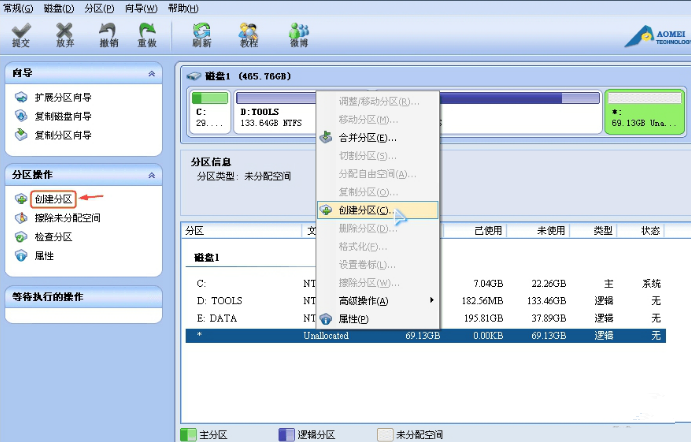The height and width of the screenshot is (442, 691).
Task: Collapse the 分区操作 sidebar panel
Action: 151,175
